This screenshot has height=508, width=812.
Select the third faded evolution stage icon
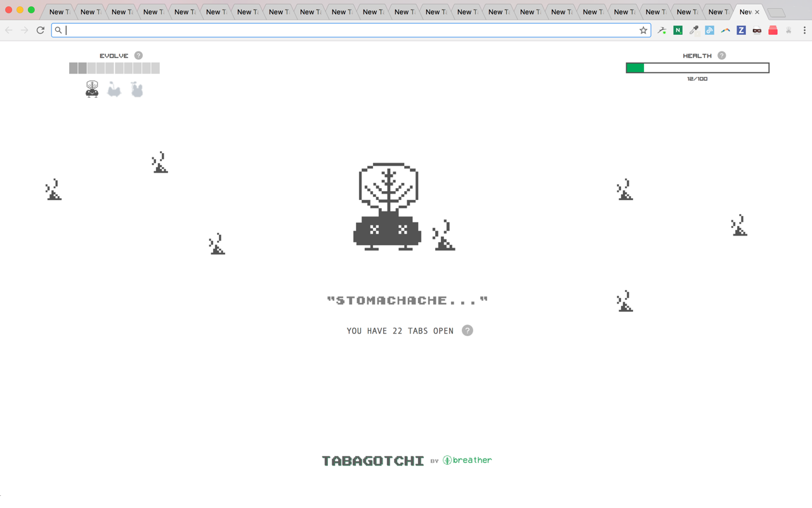(136, 90)
